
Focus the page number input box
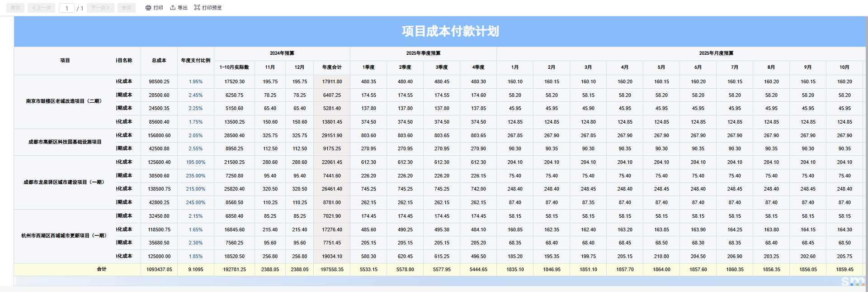click(x=67, y=8)
